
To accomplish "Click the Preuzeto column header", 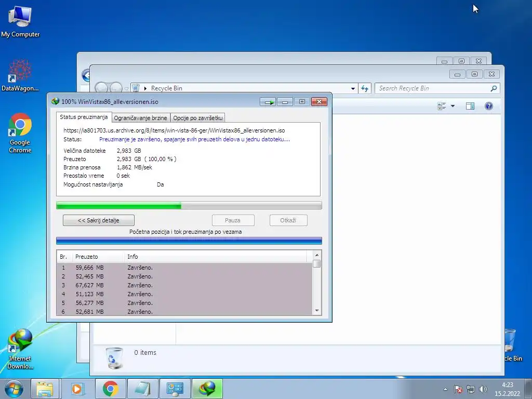I will coord(98,257).
